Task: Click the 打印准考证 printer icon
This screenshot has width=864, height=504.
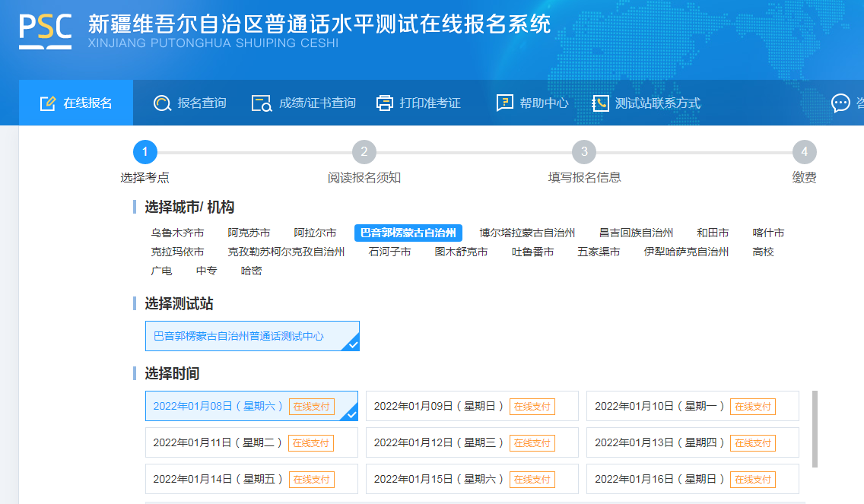Action: tap(385, 103)
